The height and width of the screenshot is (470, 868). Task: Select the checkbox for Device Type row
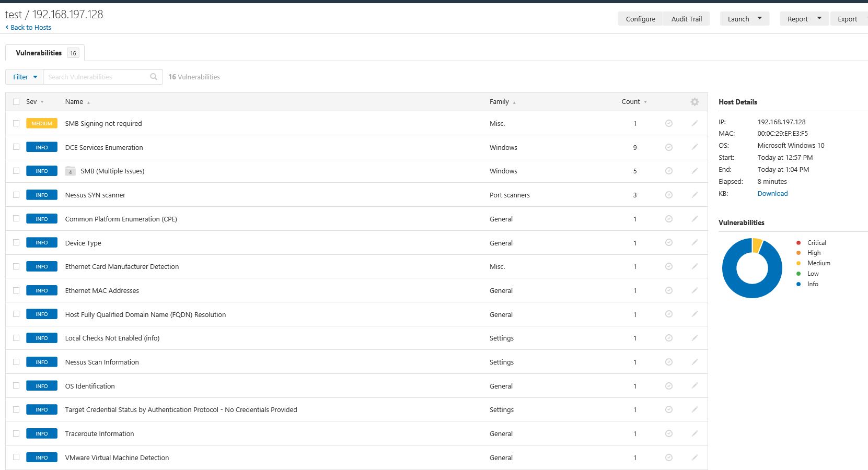click(16, 243)
